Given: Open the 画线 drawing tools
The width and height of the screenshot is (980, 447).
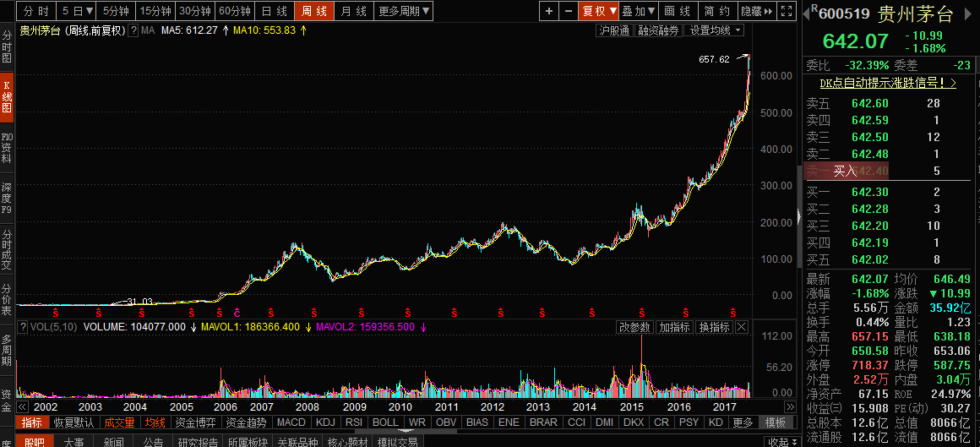Looking at the screenshot, I should [x=678, y=11].
